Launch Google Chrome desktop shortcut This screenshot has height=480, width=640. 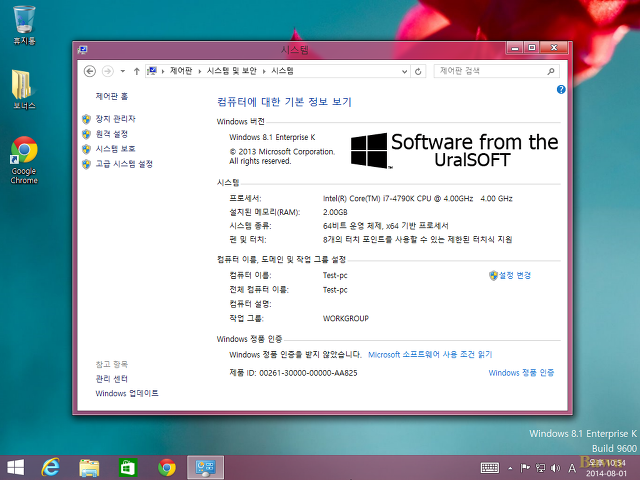point(24,160)
